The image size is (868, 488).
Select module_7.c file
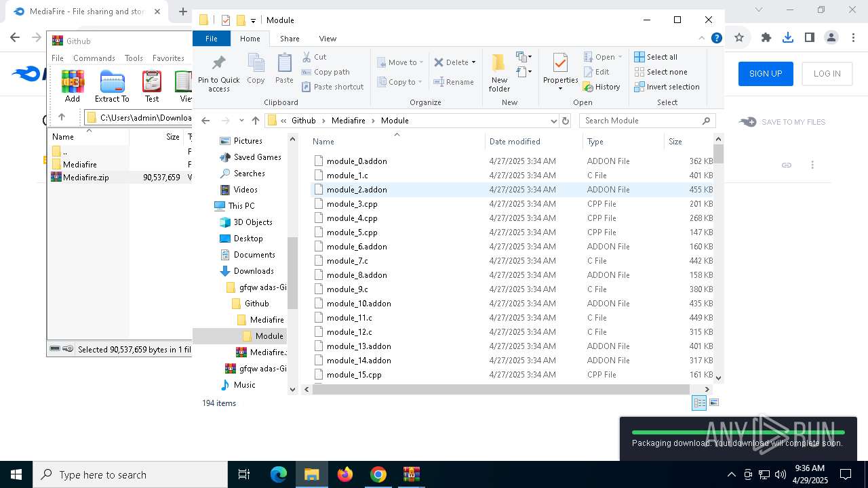[512, 261]
